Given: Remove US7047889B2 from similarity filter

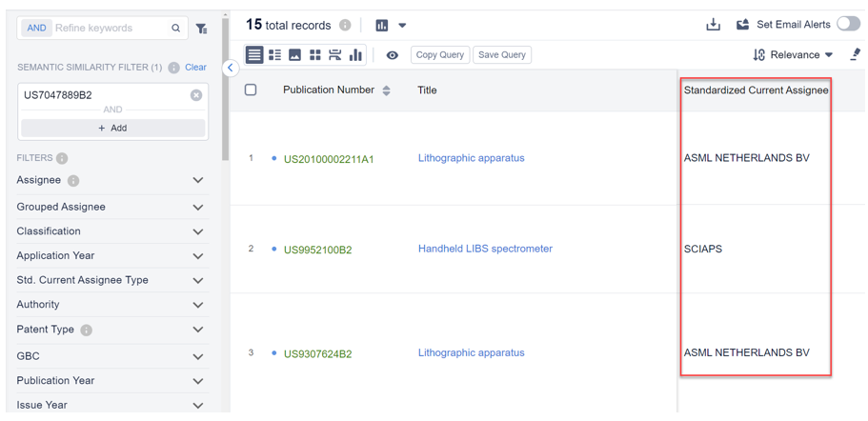Looking at the screenshot, I should click(x=195, y=95).
